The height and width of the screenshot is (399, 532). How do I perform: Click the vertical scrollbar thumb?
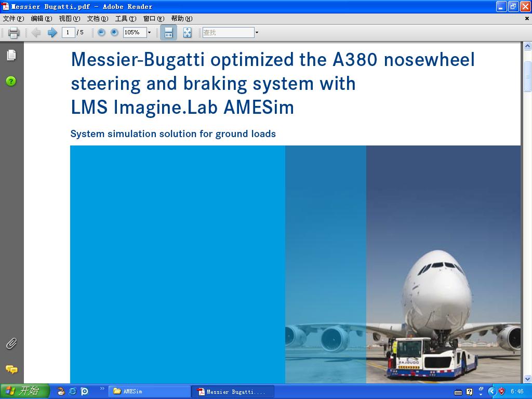point(527,77)
